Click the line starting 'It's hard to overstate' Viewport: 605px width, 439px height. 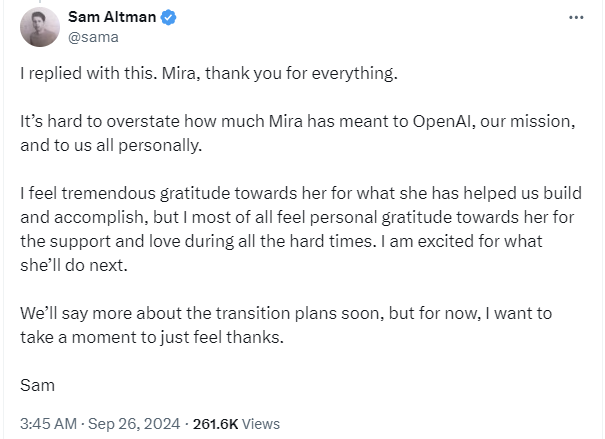[x=298, y=122]
